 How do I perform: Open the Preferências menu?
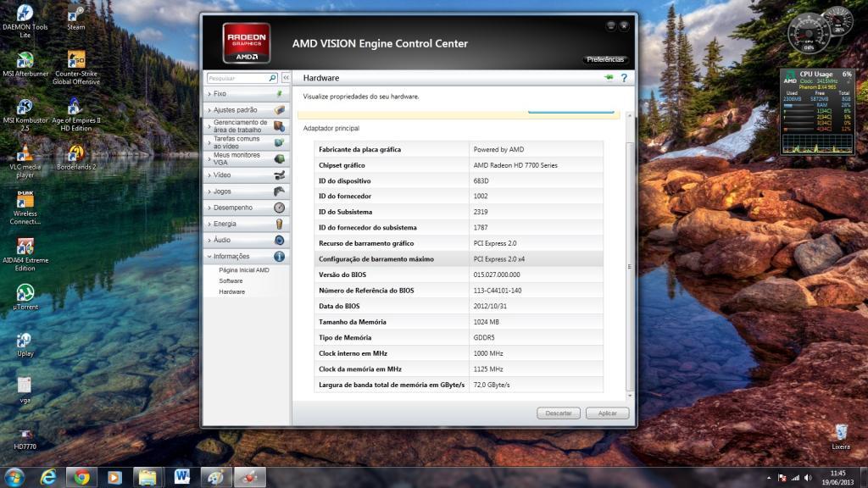[x=605, y=59]
